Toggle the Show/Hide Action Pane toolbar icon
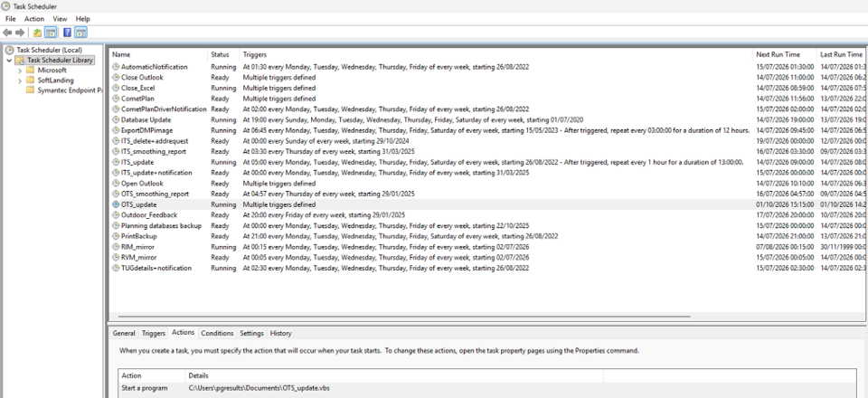This screenshot has width=868, height=398. [80, 33]
